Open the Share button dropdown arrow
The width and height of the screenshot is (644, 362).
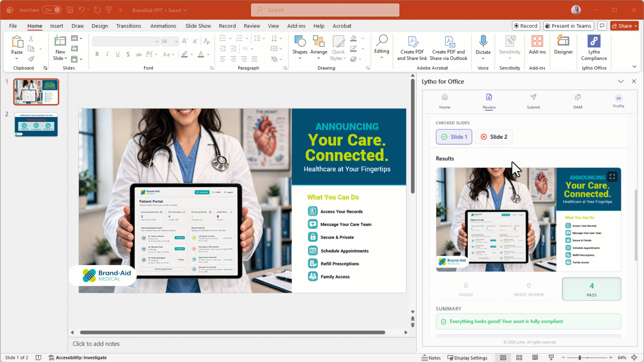pos(636,26)
